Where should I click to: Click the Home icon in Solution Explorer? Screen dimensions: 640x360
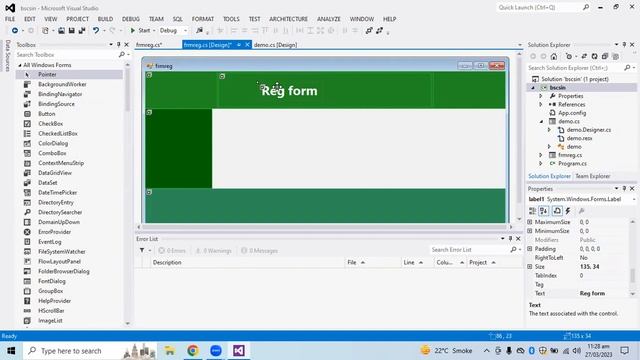click(x=554, y=56)
